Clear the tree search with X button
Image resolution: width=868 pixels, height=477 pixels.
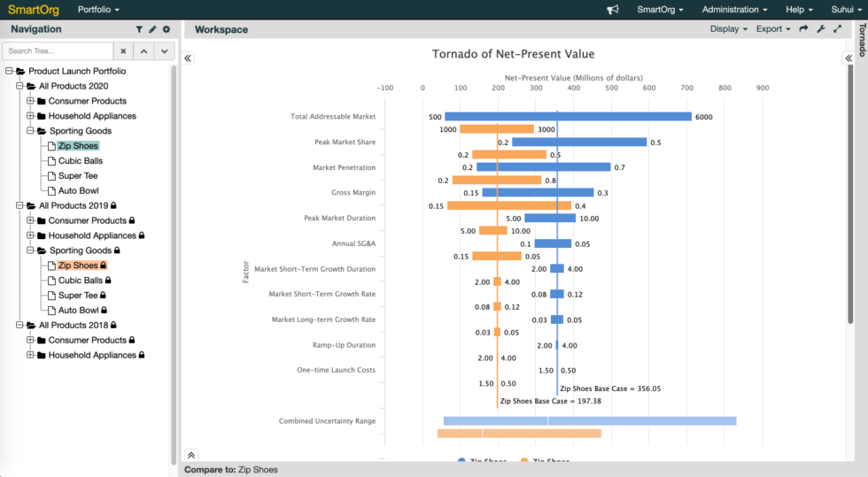(x=124, y=51)
